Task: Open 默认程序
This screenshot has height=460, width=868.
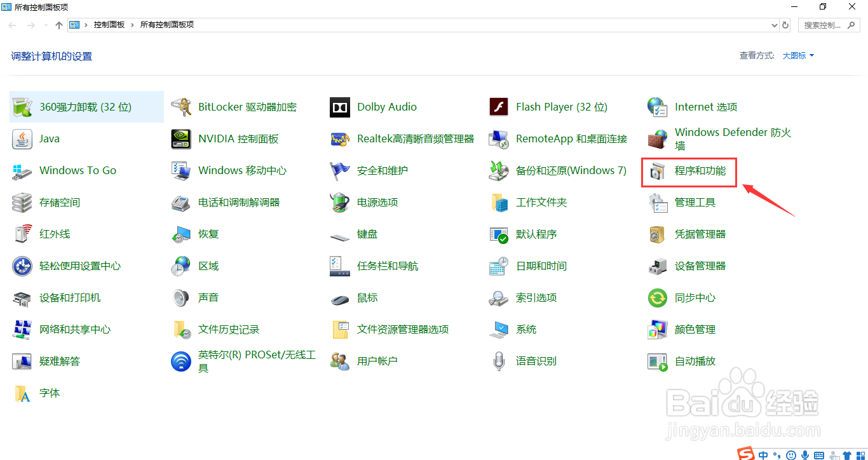Action: click(x=536, y=234)
